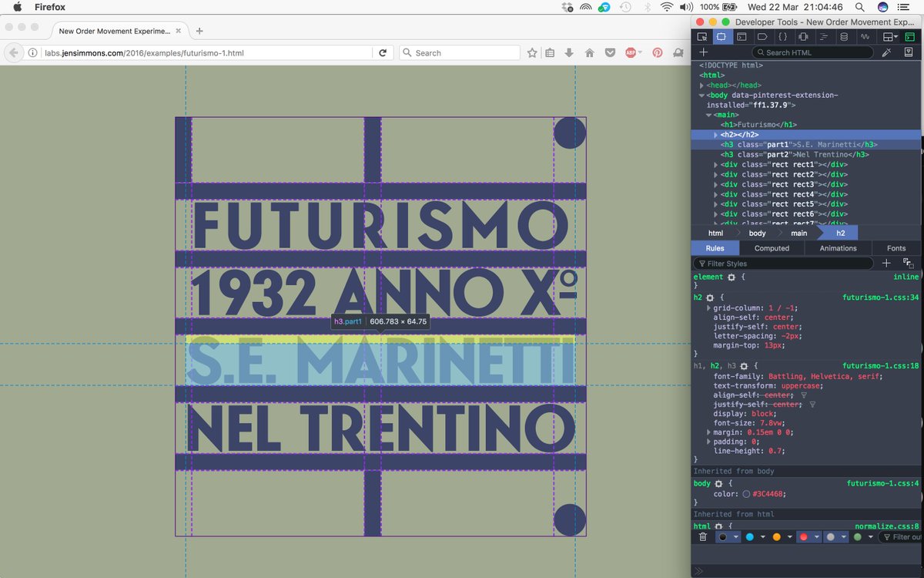Click the create new node plus icon

click(702, 52)
